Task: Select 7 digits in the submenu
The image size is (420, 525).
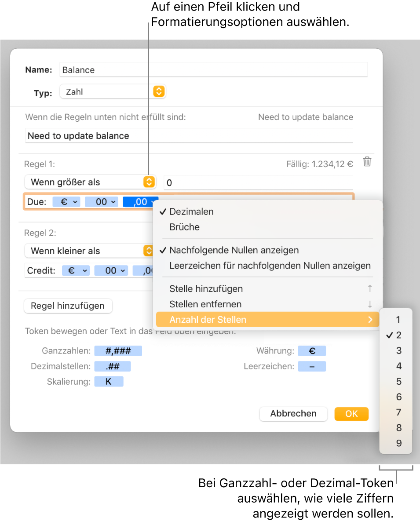Action: pyautogui.click(x=395, y=412)
